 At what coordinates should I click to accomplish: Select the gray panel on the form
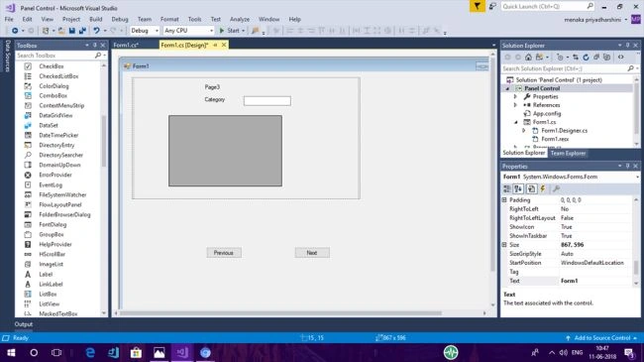pyautogui.click(x=225, y=151)
